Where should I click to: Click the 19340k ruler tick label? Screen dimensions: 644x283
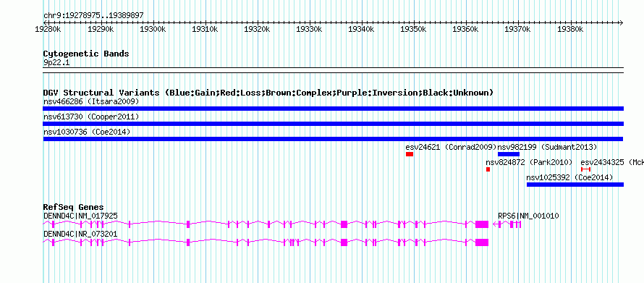click(361, 30)
